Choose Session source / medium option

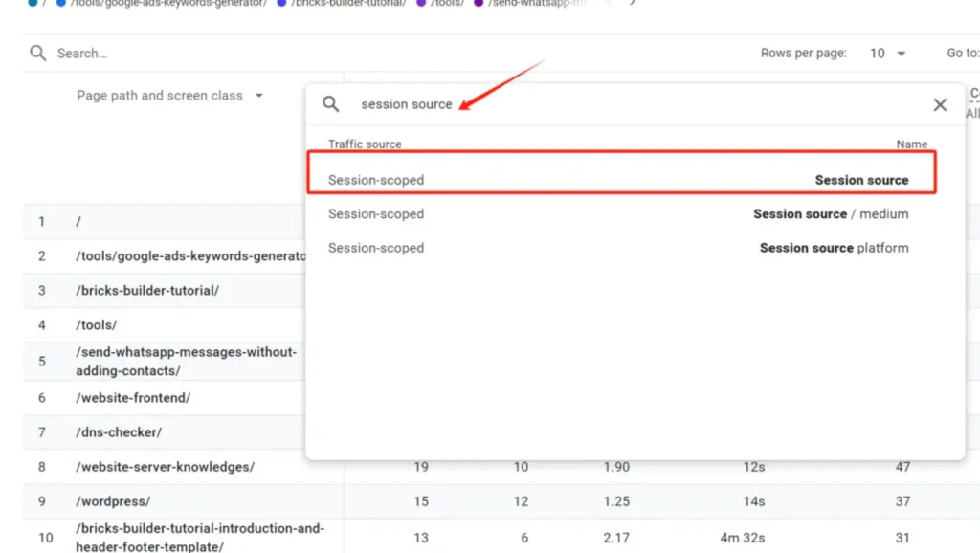(620, 214)
